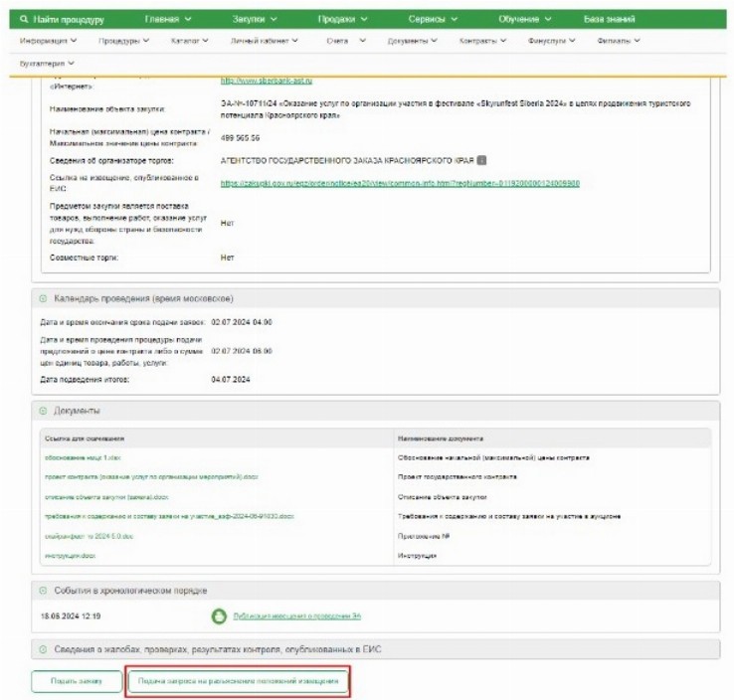Open the «Сервисы» menu
734x700 pixels.
click(x=433, y=19)
